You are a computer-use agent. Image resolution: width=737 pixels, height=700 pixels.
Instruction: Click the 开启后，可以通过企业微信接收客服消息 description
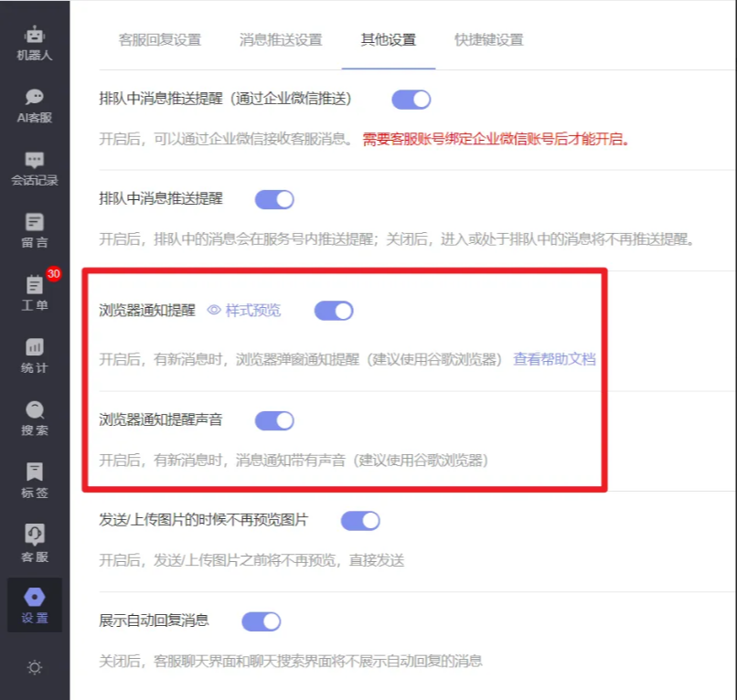click(x=226, y=139)
